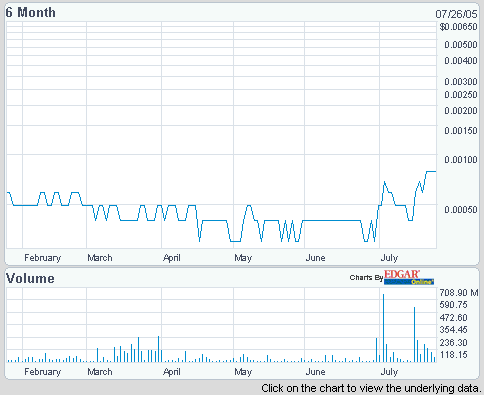This screenshot has height=395, width=484.
Task: Click the 0.00200 price axis label
Action: click(461, 111)
